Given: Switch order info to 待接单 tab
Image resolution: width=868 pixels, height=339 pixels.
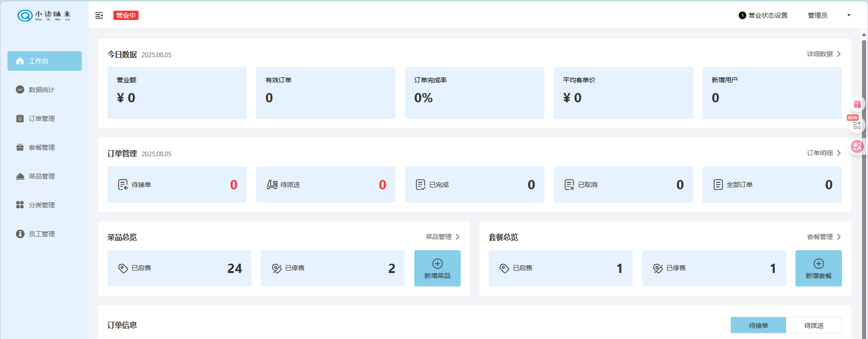Looking at the screenshot, I should (x=758, y=326).
